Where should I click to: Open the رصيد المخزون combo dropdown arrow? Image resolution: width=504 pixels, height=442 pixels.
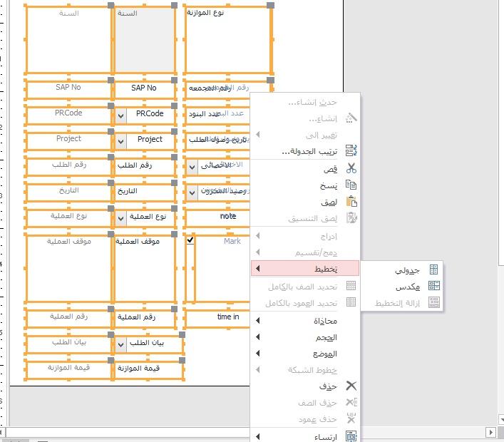(192, 192)
